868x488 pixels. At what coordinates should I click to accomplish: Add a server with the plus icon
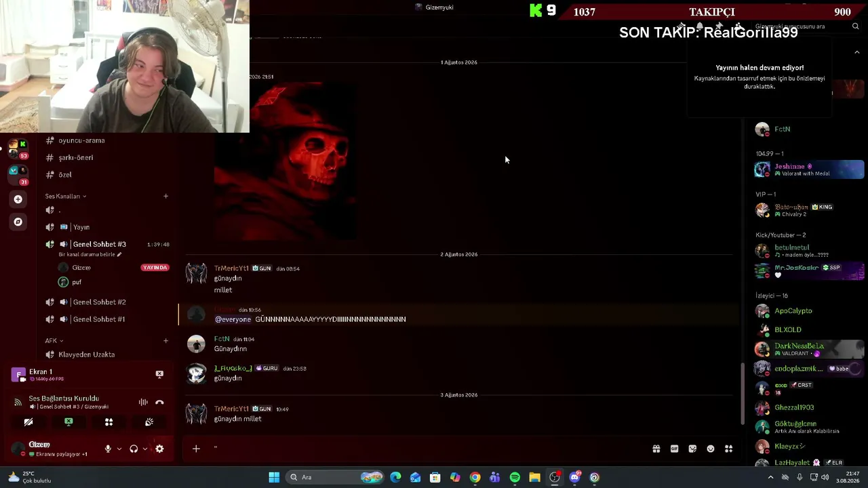[18, 199]
